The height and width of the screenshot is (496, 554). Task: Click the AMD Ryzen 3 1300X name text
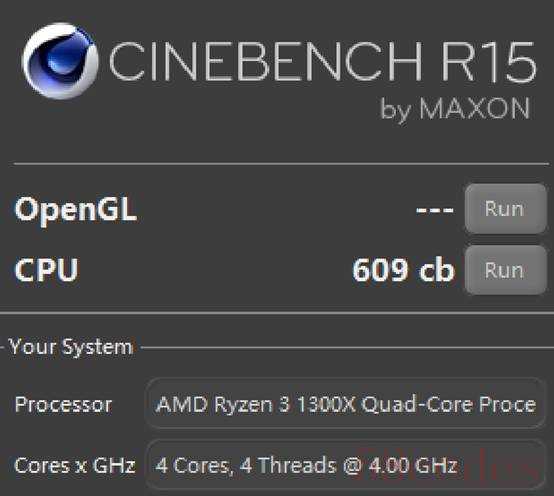[x=256, y=404]
